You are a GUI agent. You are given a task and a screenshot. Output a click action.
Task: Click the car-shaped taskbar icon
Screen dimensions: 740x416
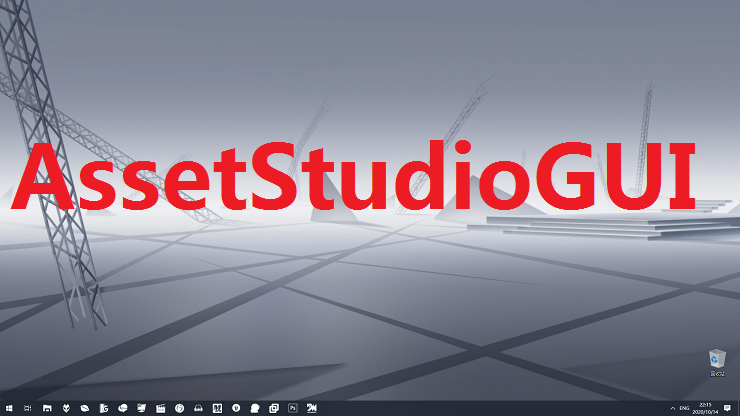point(198,408)
